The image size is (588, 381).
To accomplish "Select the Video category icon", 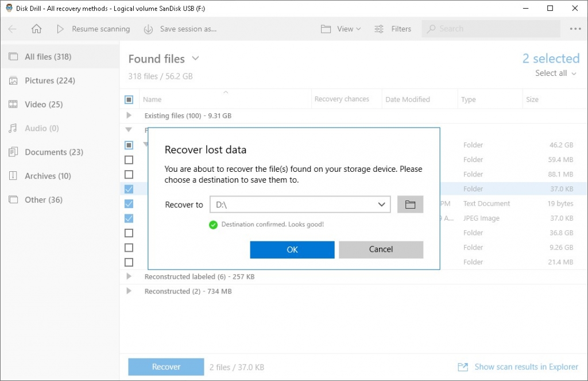I will (13, 104).
